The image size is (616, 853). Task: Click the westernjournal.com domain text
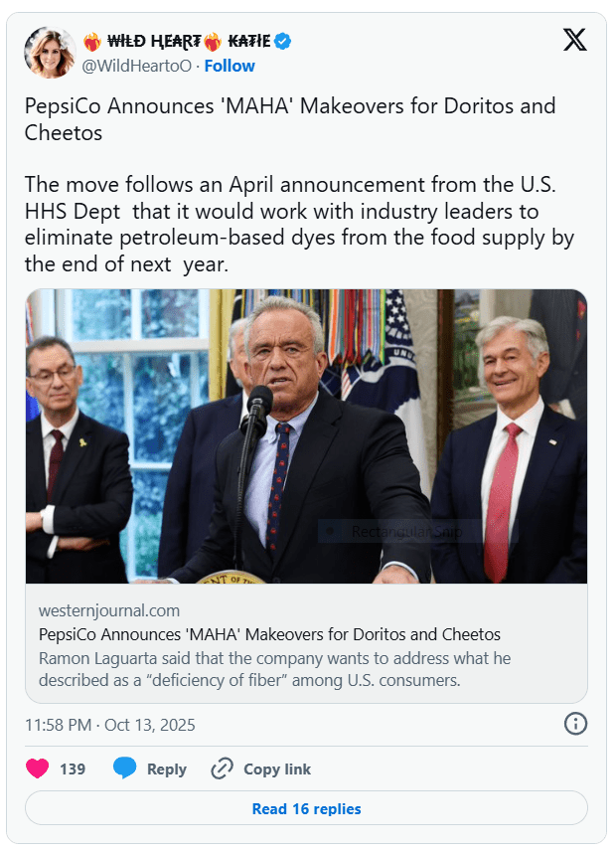point(109,610)
